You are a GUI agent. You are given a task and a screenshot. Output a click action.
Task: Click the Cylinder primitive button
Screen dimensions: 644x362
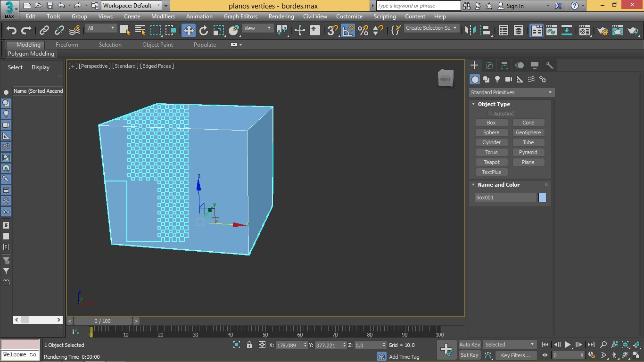tap(491, 142)
